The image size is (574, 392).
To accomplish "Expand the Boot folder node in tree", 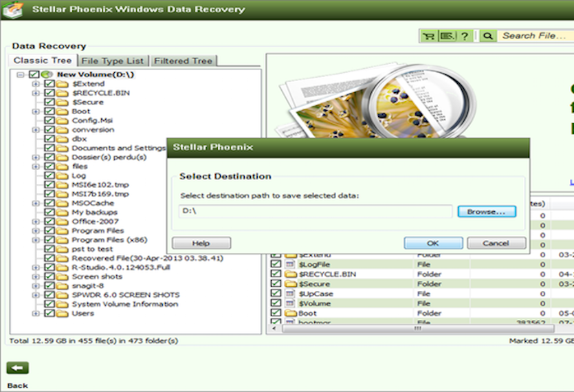I will point(36,111).
